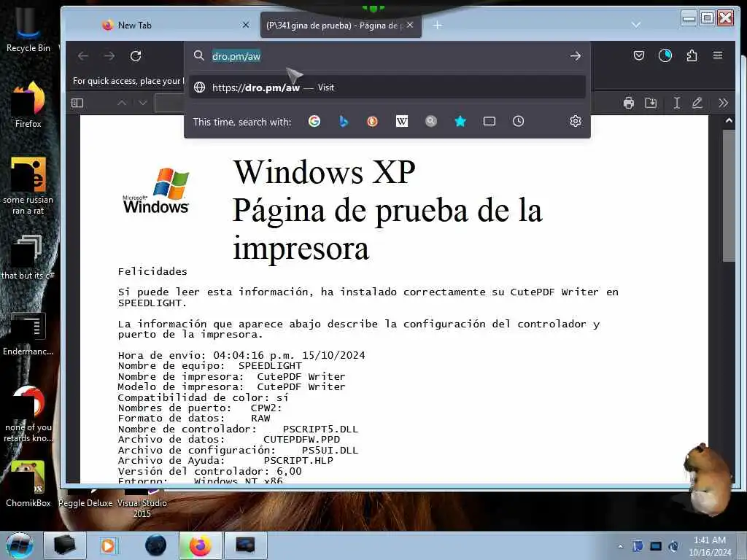Open the Save to Pocket icon
The height and width of the screenshot is (560, 747).
pyautogui.click(x=639, y=55)
